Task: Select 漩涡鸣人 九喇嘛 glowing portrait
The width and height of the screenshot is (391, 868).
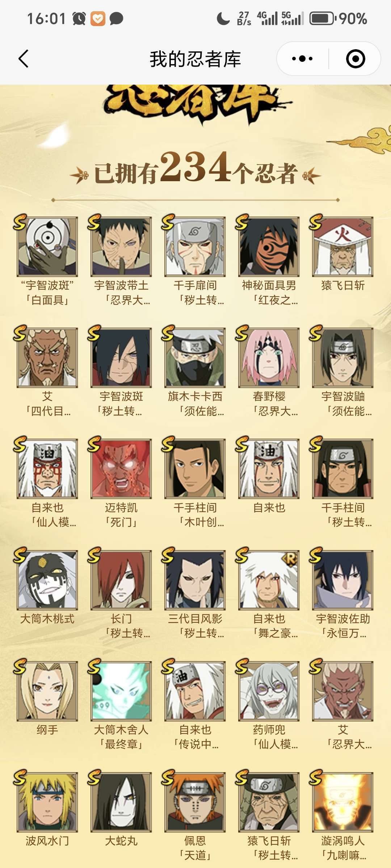Action: (x=343, y=802)
